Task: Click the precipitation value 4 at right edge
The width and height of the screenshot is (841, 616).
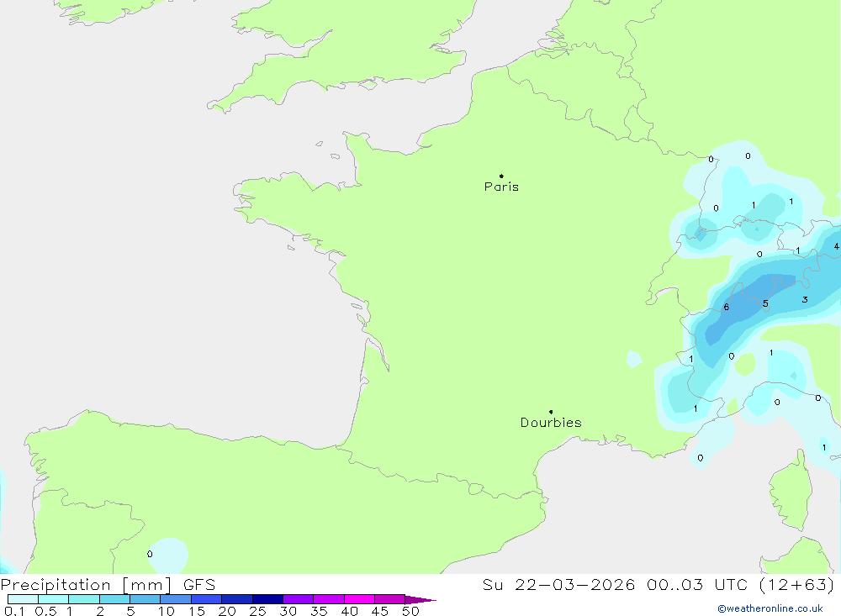Action: pyautogui.click(x=836, y=246)
